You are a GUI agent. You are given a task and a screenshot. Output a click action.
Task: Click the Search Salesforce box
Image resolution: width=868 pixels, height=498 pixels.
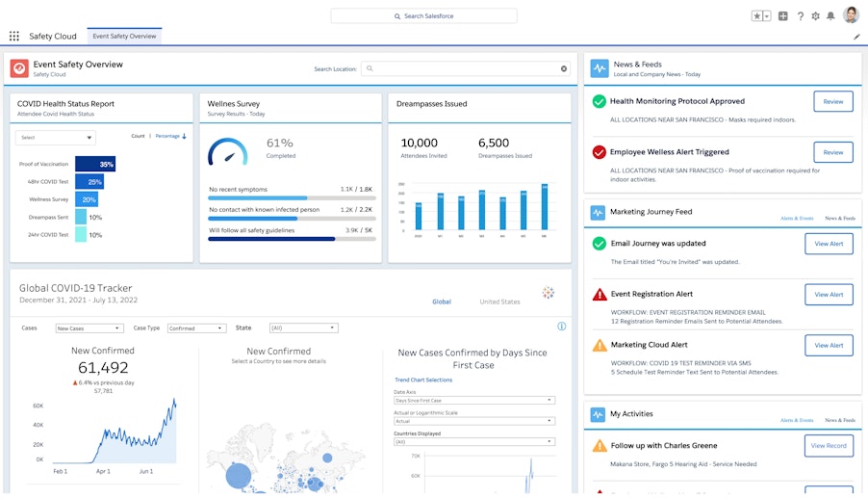424,16
